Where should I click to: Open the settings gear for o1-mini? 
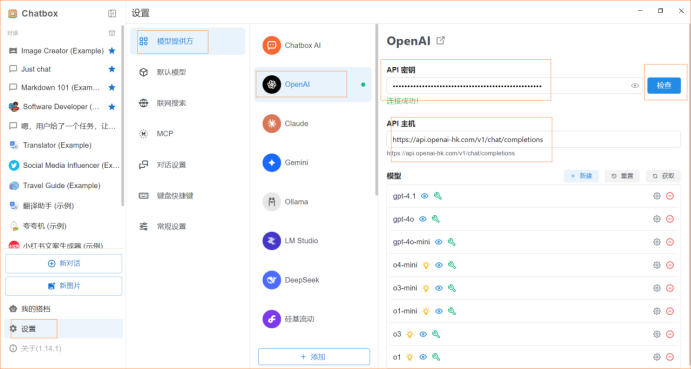tap(657, 311)
